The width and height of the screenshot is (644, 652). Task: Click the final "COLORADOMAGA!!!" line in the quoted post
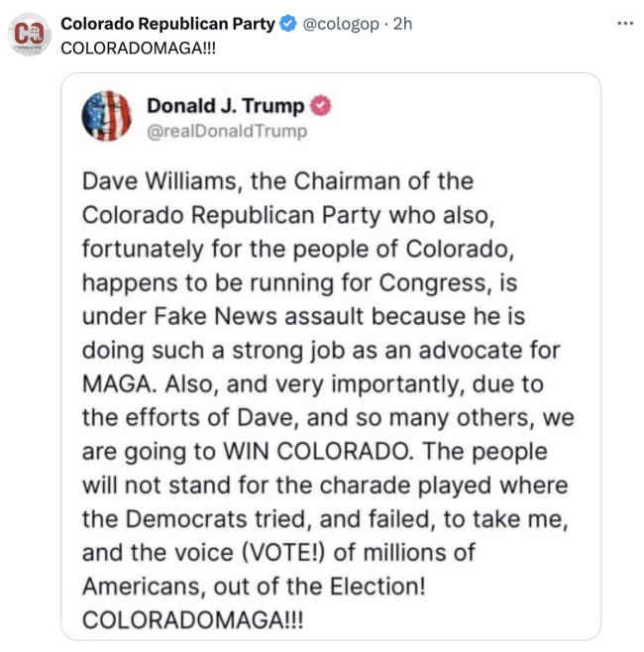(193, 619)
